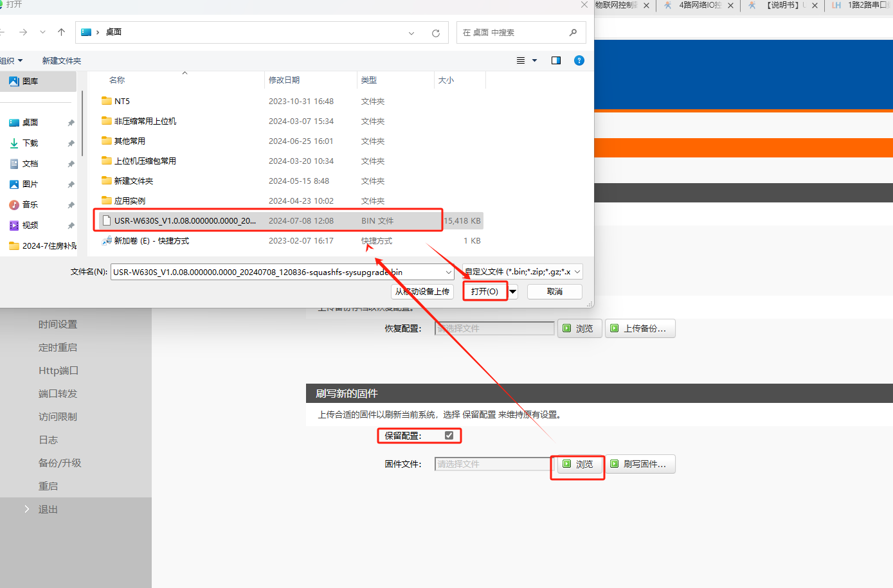Image resolution: width=893 pixels, height=588 pixels.
Task: Open 端口转发 in the router sidebar
Action: [x=58, y=394]
